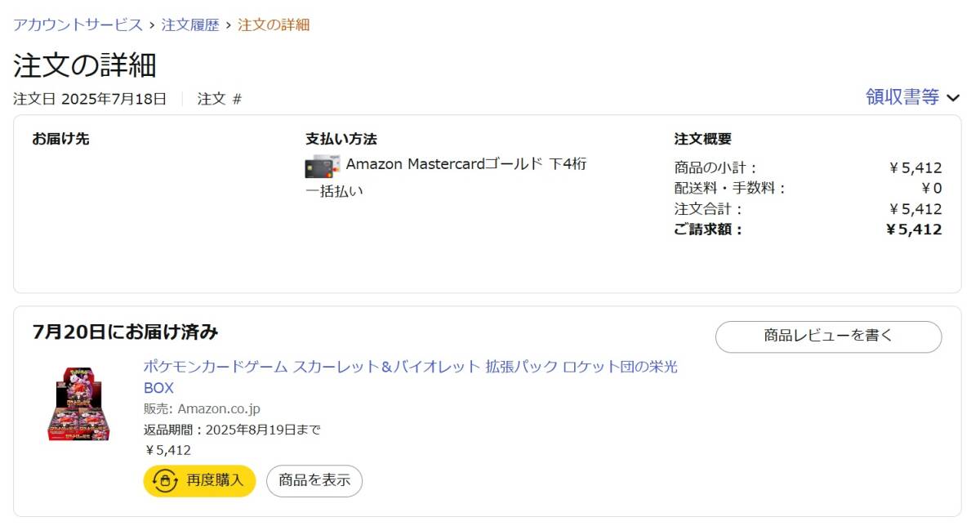Click the 注文の詳細 breadcrumb item
Screen dimensions: 980x526
click(274, 25)
